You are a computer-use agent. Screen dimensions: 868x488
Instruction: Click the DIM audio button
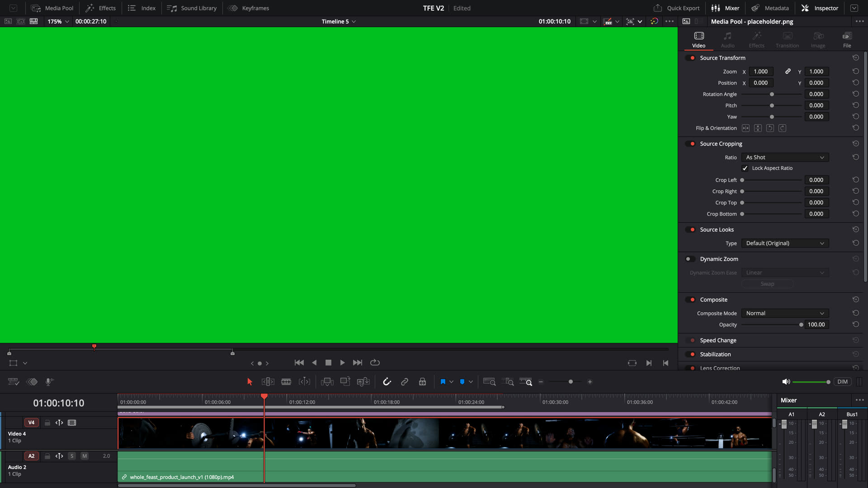(842, 382)
